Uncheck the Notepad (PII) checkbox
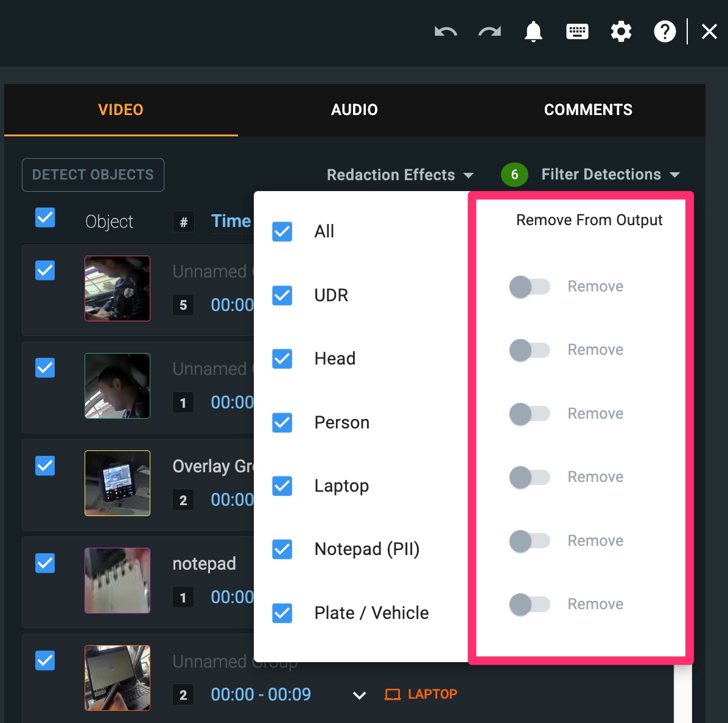728x723 pixels. pos(282,550)
